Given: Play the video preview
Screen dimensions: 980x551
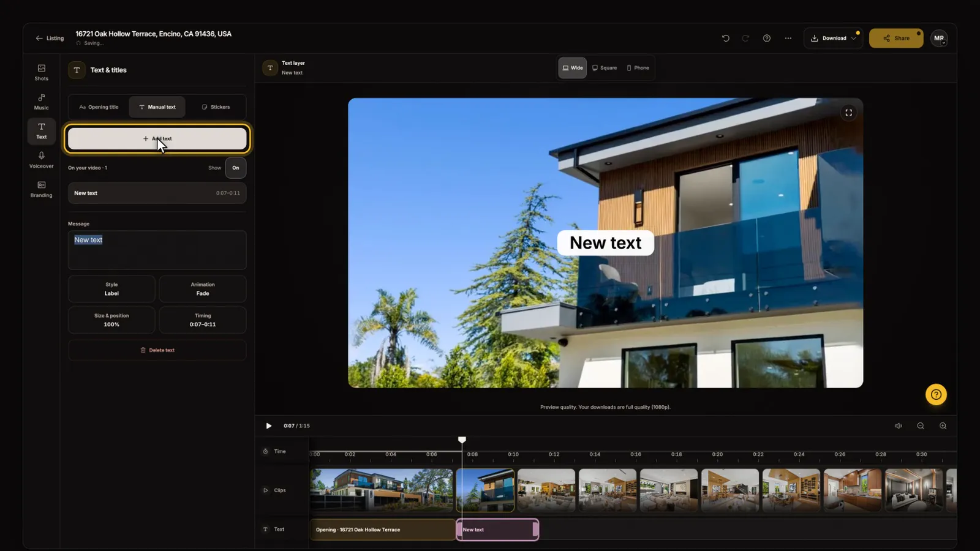Looking at the screenshot, I should (268, 426).
